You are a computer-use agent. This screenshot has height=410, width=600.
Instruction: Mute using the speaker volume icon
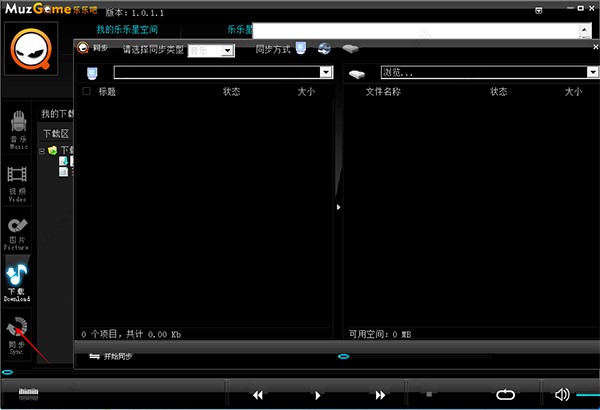pos(562,394)
